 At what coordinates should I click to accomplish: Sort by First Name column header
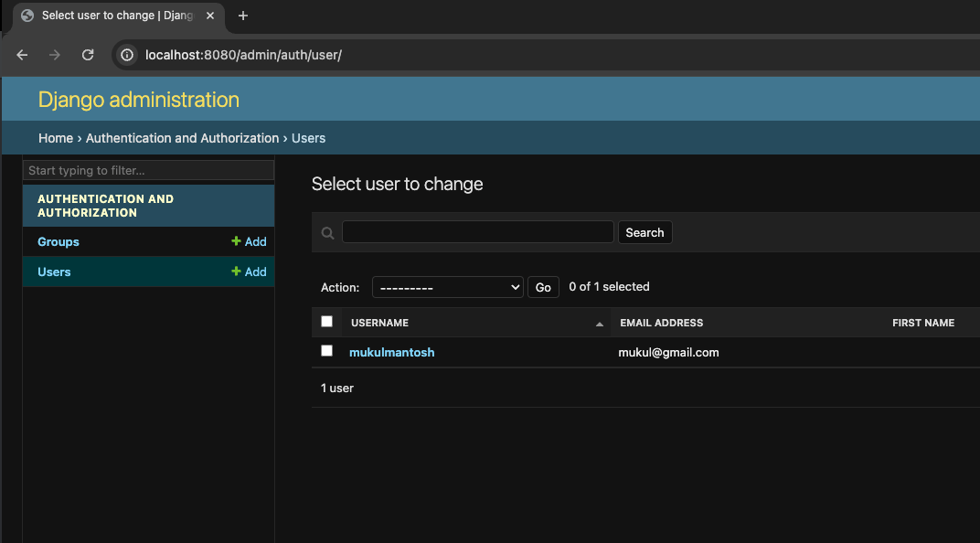pyautogui.click(x=922, y=323)
